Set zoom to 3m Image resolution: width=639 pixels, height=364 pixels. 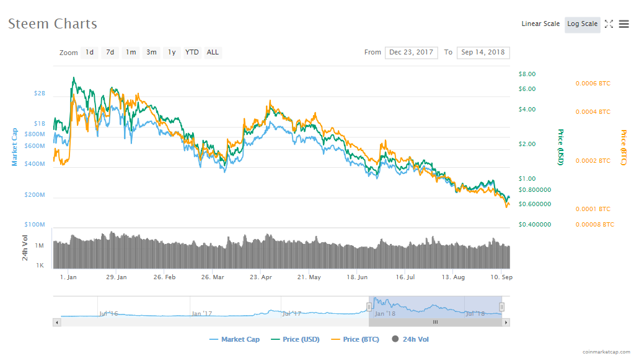pyautogui.click(x=151, y=53)
